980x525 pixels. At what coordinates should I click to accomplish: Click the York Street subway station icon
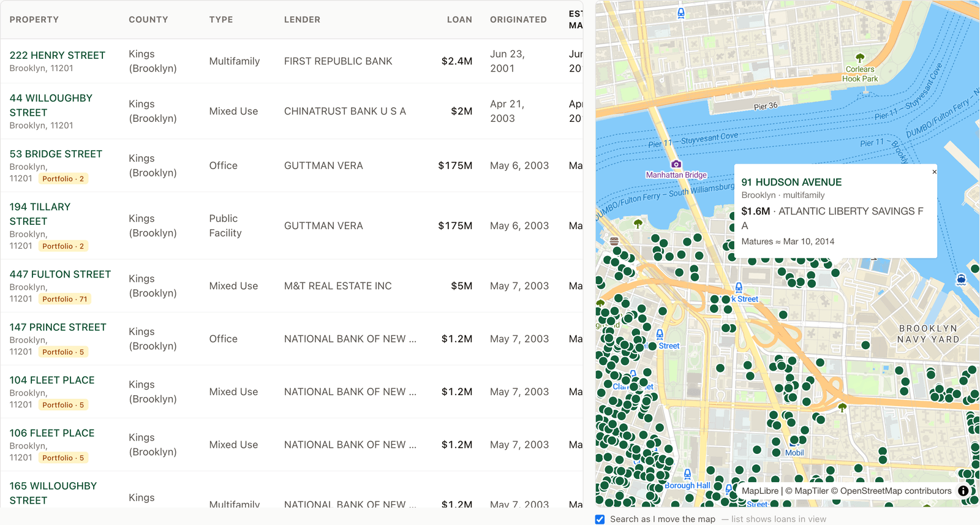739,287
